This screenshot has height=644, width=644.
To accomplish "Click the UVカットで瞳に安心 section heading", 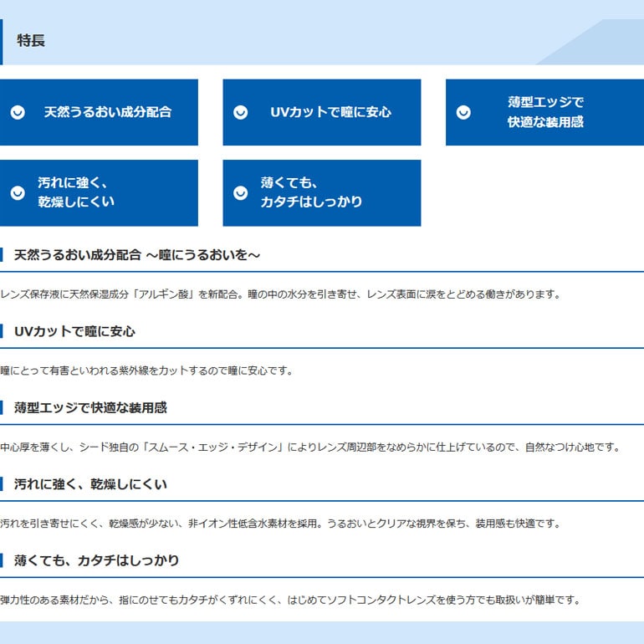I will click(x=74, y=331).
